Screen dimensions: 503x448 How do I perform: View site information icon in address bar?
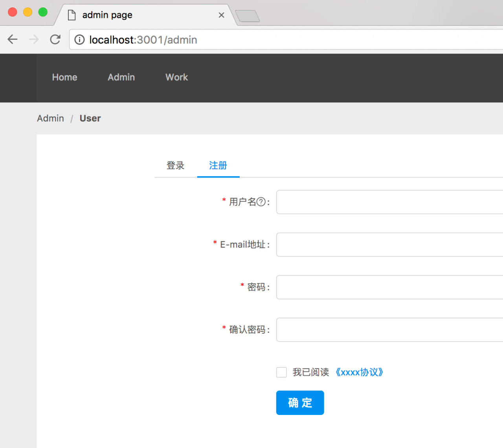(x=79, y=40)
